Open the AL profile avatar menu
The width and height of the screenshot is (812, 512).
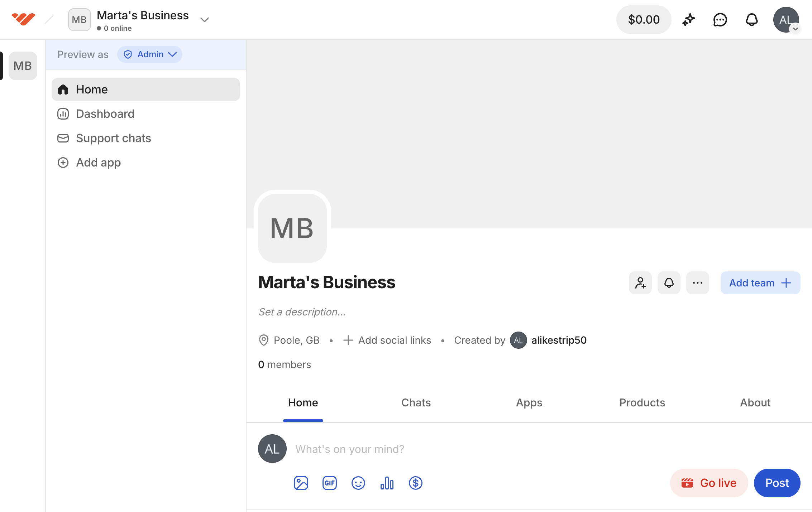click(786, 20)
